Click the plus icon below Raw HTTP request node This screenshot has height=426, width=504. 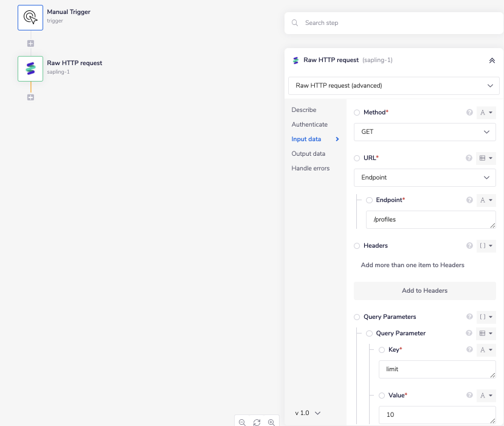click(x=30, y=97)
